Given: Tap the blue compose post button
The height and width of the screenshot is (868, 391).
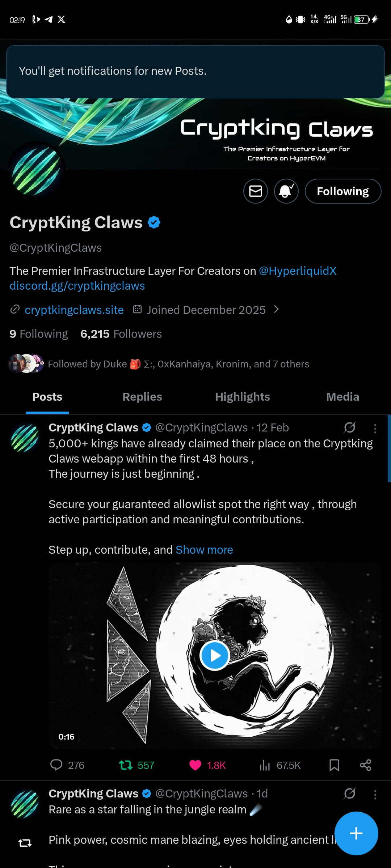Looking at the screenshot, I should (x=356, y=833).
